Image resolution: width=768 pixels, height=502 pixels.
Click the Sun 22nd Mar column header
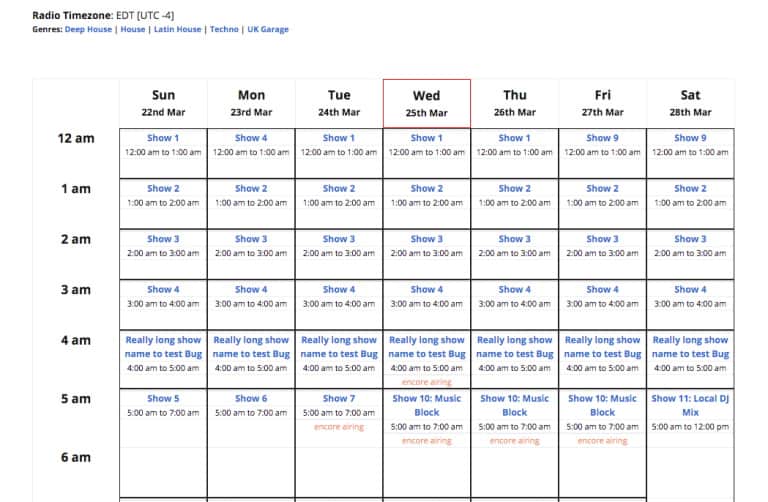tap(163, 103)
